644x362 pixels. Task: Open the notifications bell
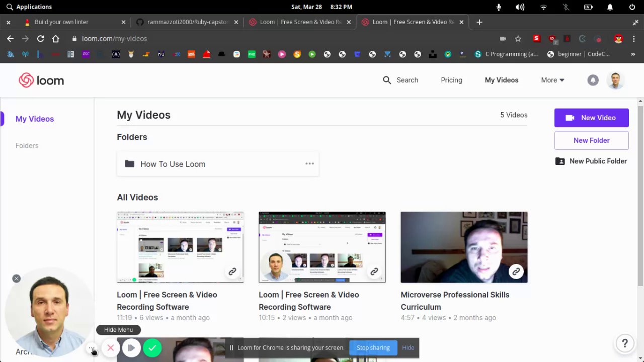(593, 80)
